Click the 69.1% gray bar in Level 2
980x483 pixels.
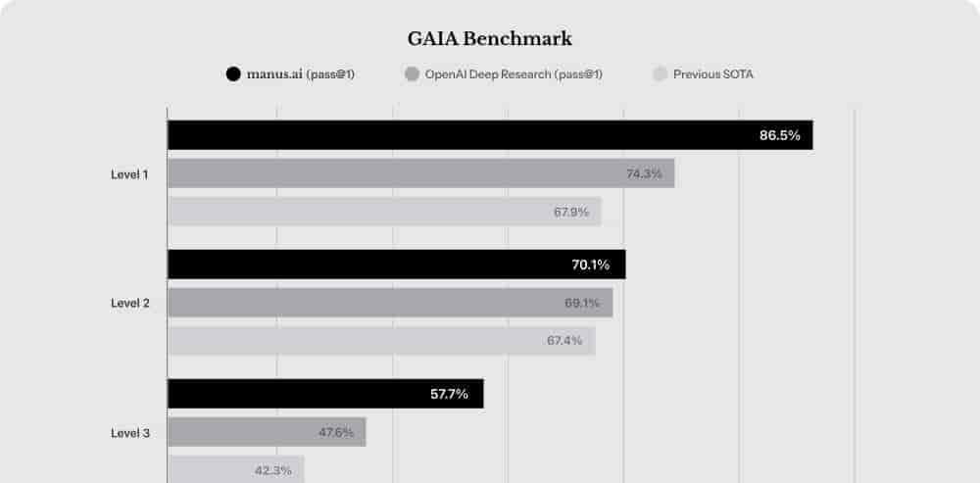[x=390, y=303]
